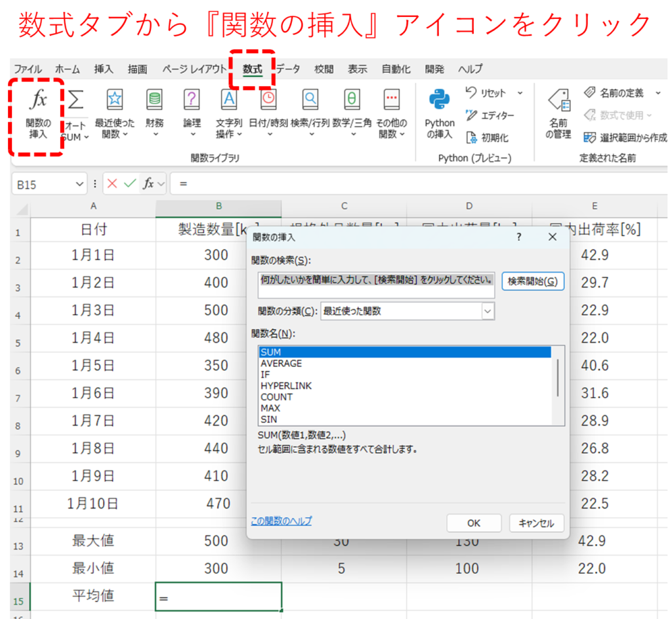Screen dimensions: 672x619
Task: Select AVERAGE in the function list
Action: click(282, 364)
